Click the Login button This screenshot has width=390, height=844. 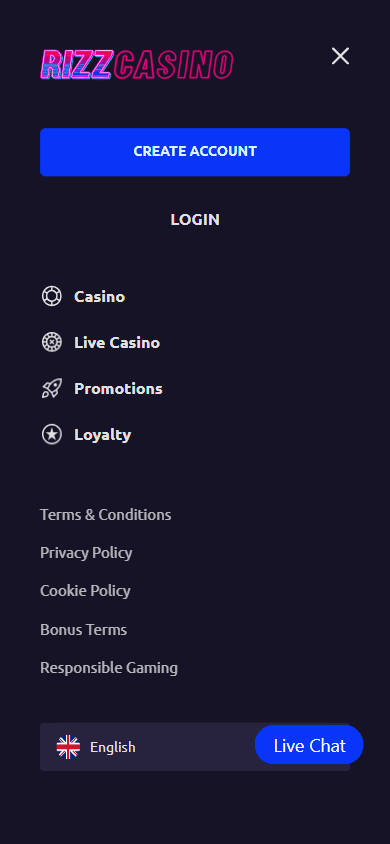pyautogui.click(x=195, y=220)
